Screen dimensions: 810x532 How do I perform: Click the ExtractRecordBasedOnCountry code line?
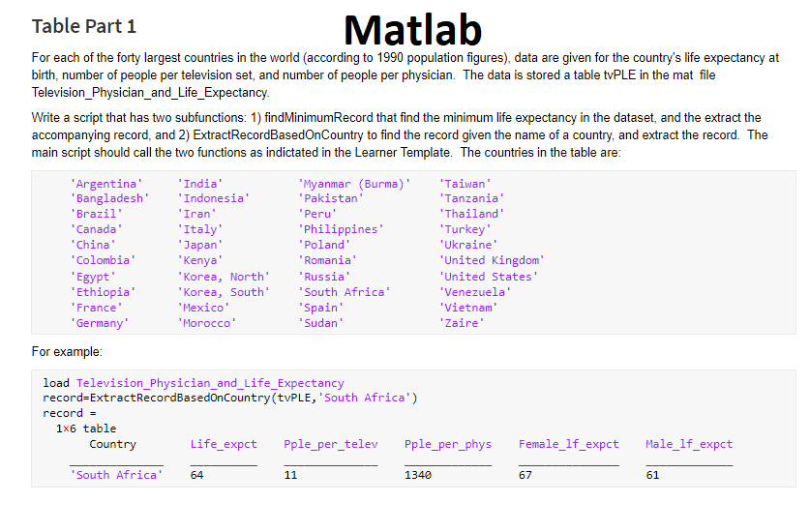tap(230, 398)
